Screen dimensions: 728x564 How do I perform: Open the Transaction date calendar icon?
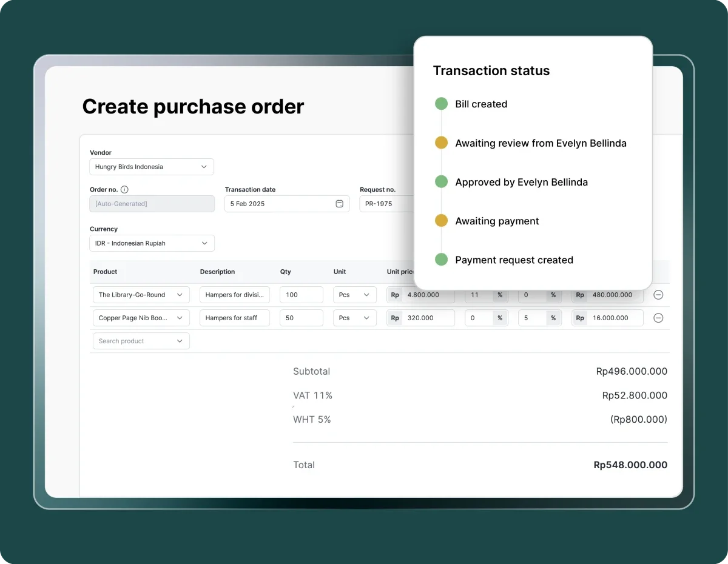[x=339, y=204]
